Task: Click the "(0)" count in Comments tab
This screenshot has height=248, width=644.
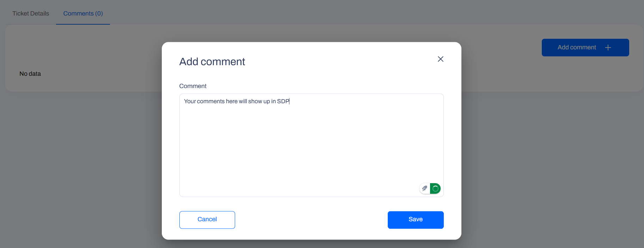Action: tap(99, 13)
